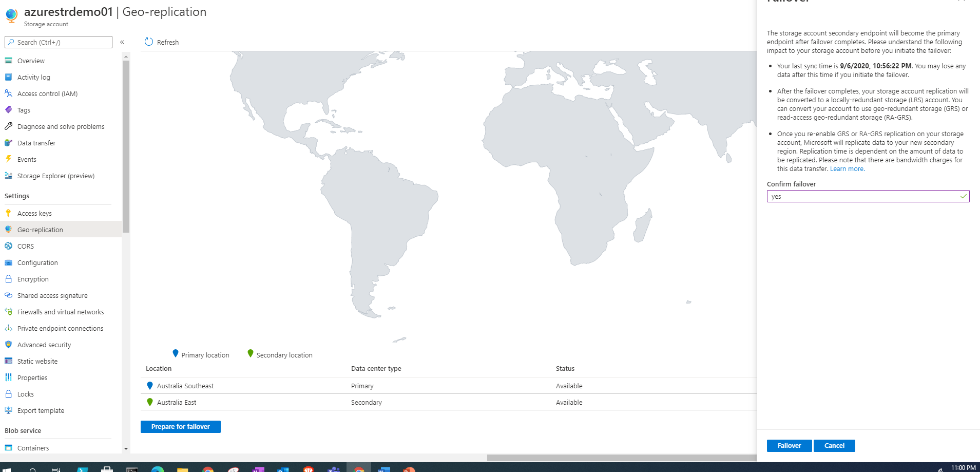
Task: Refresh the geo-replication map
Action: (x=161, y=42)
